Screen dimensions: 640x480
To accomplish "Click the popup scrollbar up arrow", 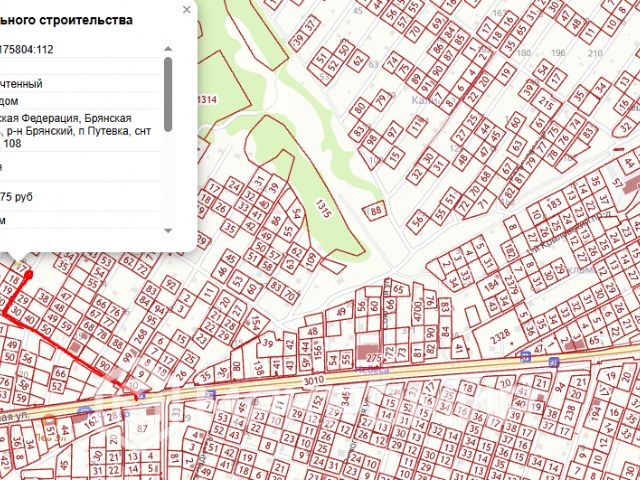I will click(x=168, y=49).
